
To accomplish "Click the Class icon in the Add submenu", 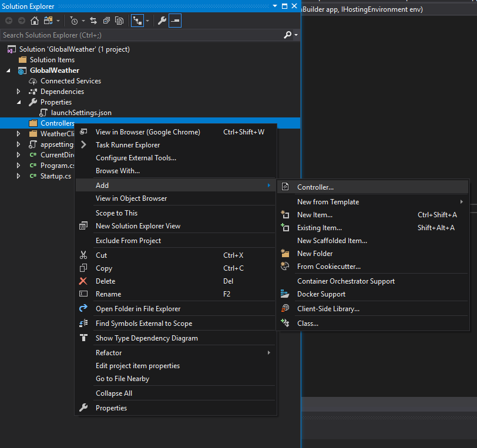I will [x=285, y=323].
